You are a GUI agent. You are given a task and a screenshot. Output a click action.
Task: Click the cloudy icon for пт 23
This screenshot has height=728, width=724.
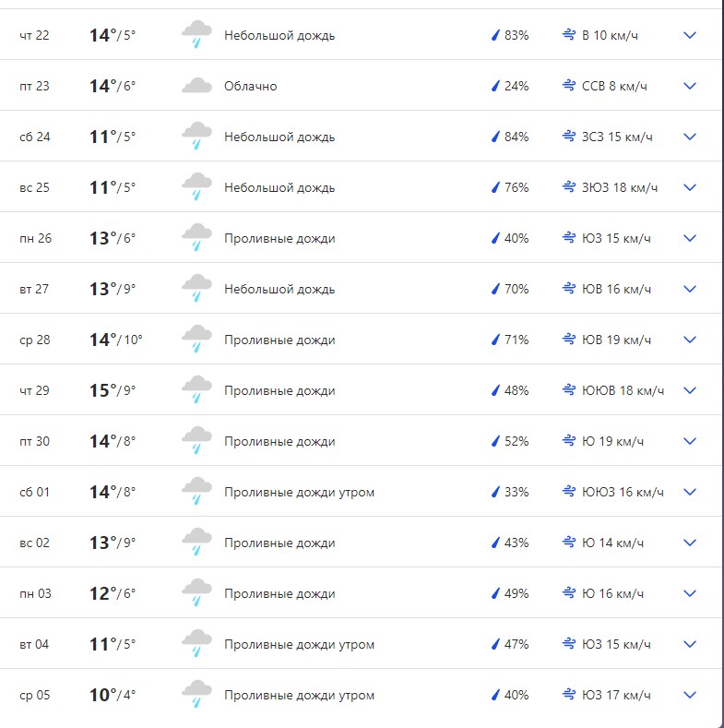click(196, 86)
